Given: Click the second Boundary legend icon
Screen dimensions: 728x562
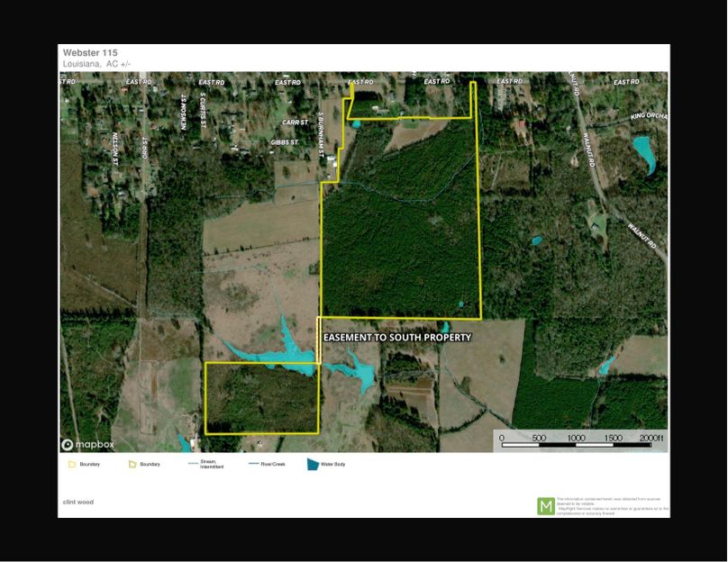Looking at the screenshot, I should tap(132, 465).
